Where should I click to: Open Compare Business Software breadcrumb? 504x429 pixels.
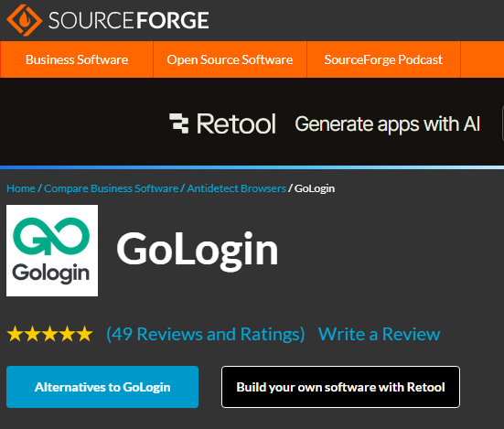coord(112,188)
